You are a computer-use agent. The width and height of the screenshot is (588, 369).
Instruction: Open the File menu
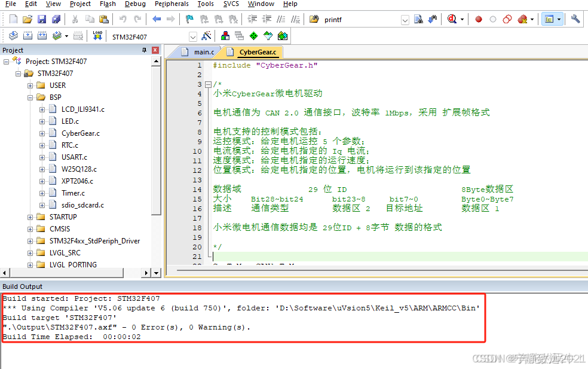(x=11, y=4)
